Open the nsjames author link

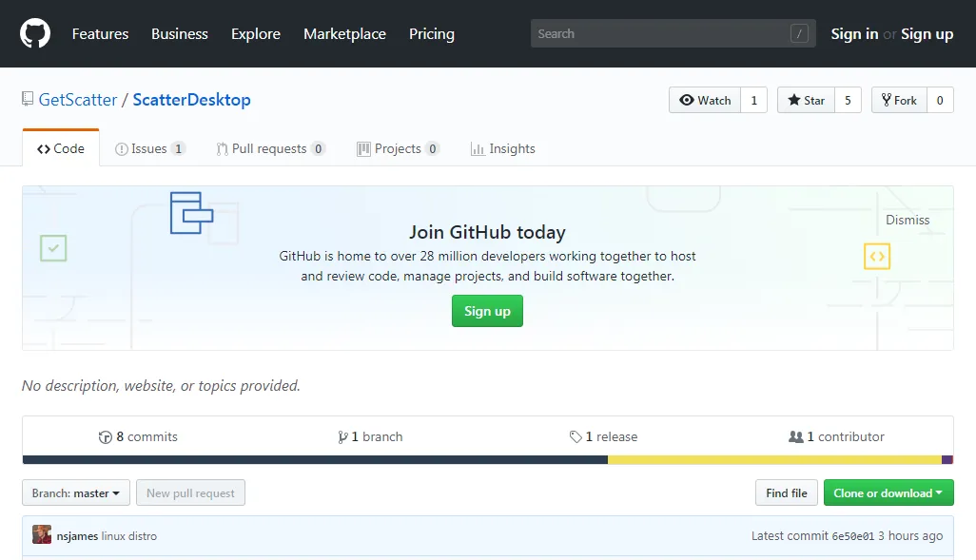[x=77, y=535]
